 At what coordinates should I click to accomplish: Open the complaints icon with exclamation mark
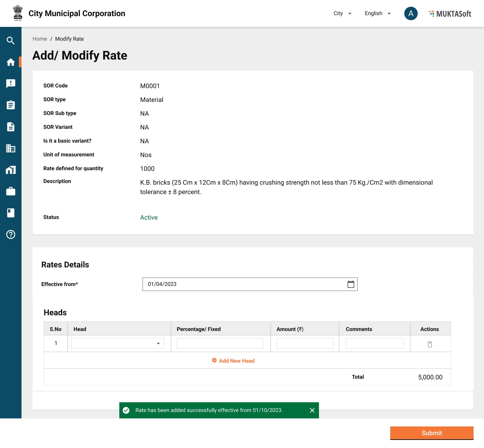11,83
